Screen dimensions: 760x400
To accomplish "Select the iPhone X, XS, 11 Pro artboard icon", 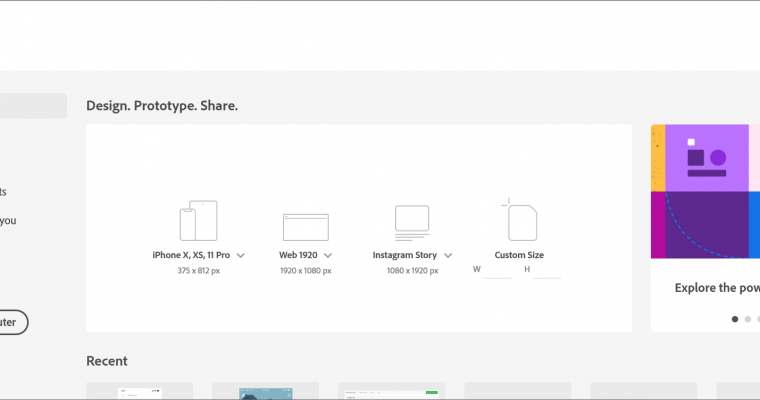I will pyautogui.click(x=198, y=221).
